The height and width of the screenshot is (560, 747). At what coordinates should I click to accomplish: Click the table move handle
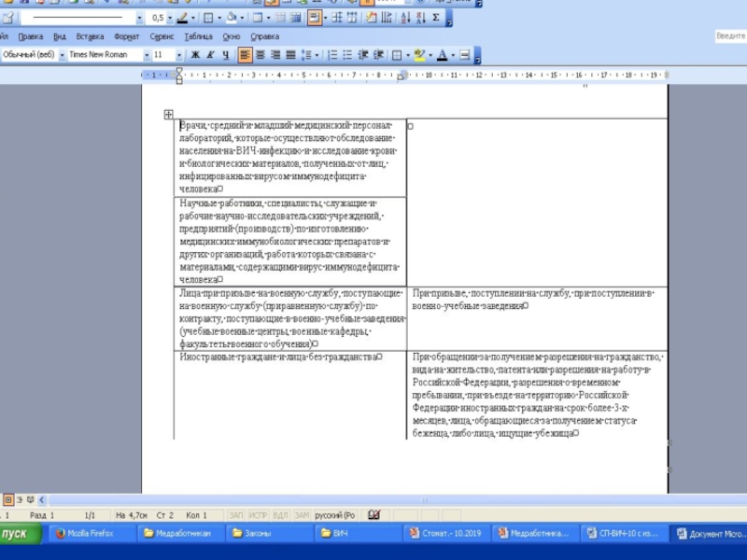click(x=168, y=114)
